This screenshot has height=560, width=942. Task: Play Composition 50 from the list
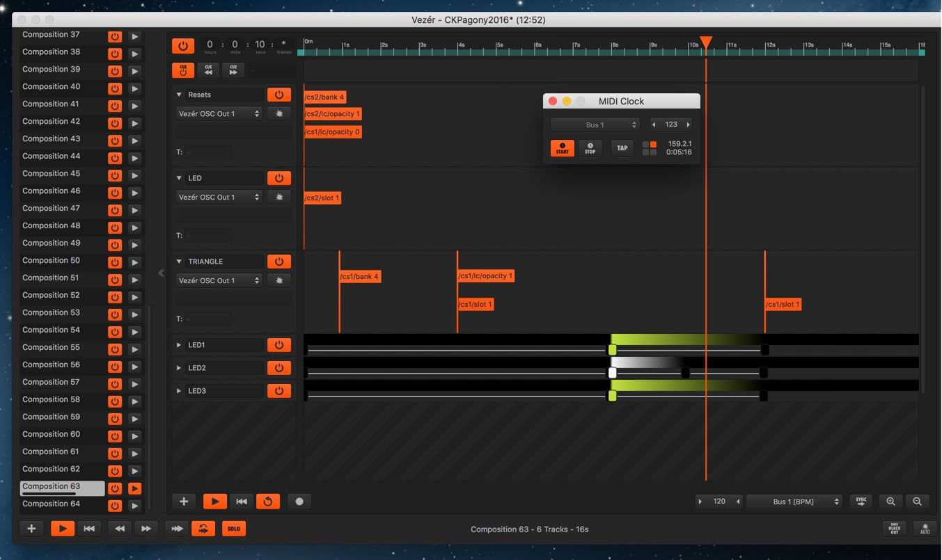(x=135, y=262)
